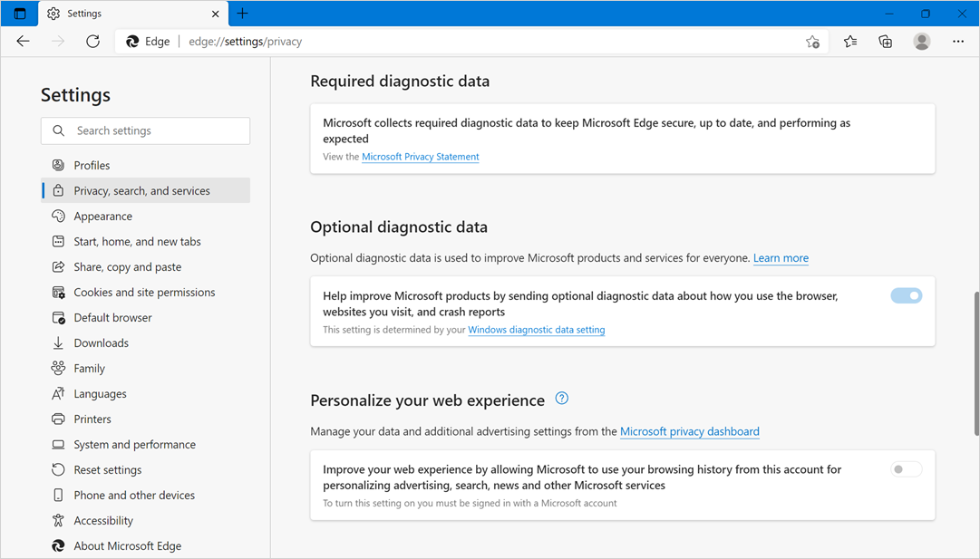Enable personalized advertising from browsing history
The image size is (980, 559).
click(905, 468)
